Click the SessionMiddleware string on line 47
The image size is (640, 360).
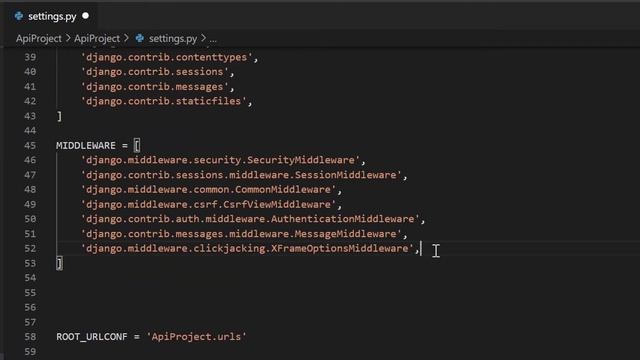tap(241, 175)
